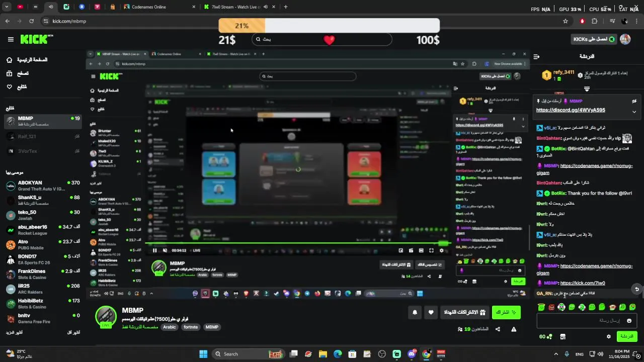
Task: Open the ABOKYAN channel in the sidebar
Action: click(43, 186)
